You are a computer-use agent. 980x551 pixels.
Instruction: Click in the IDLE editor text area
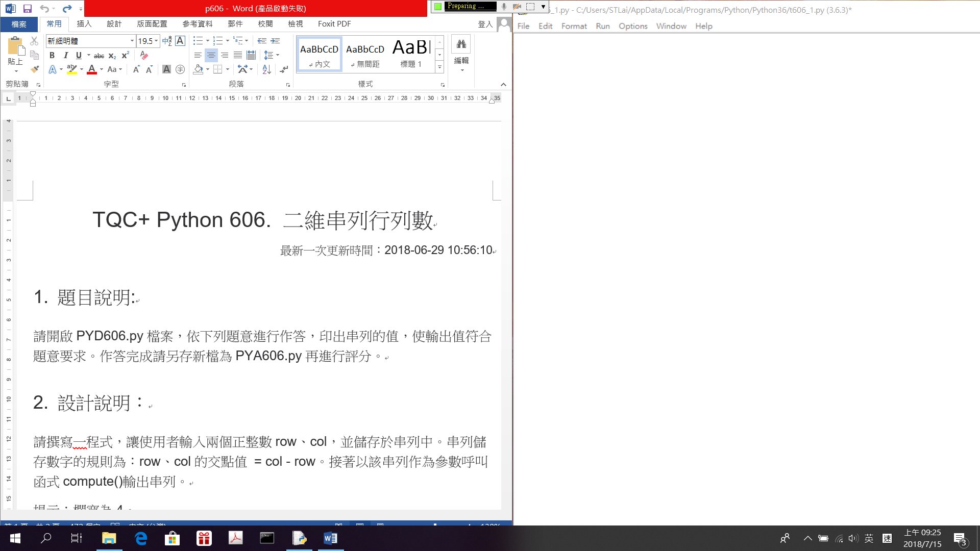point(746,279)
